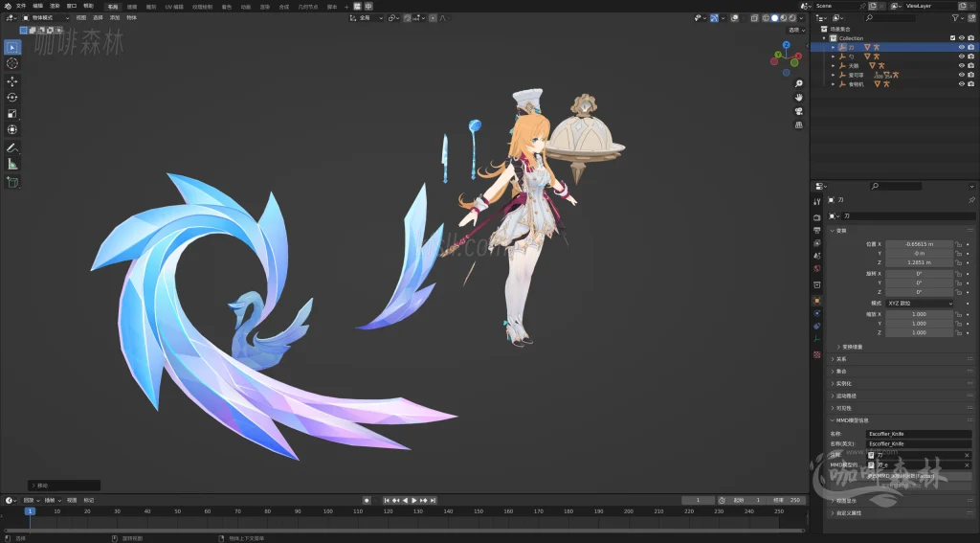This screenshot has height=543, width=980.
Task: Open the Scene properties tab
Action: pyautogui.click(x=817, y=256)
